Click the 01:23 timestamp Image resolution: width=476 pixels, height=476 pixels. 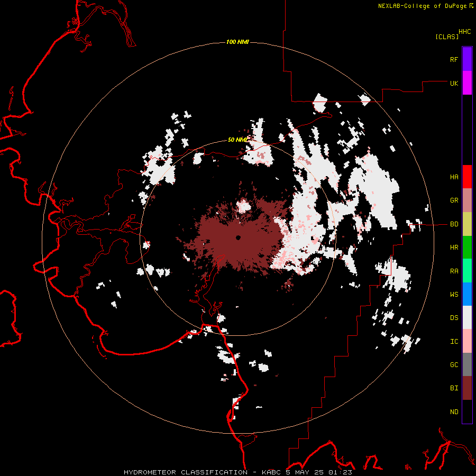(x=340, y=472)
